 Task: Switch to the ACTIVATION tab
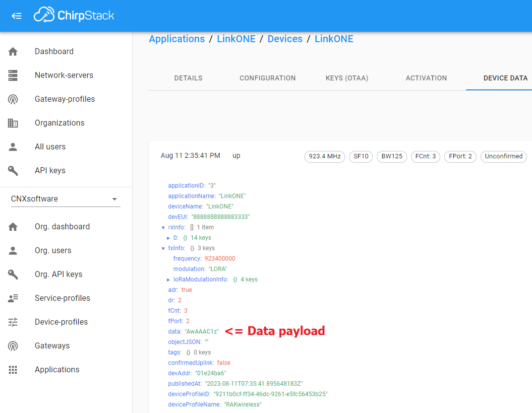coord(426,78)
